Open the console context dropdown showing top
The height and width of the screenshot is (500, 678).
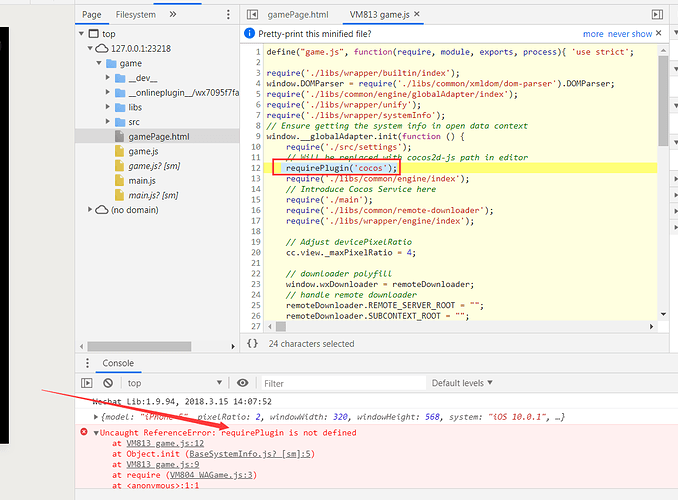(174, 383)
